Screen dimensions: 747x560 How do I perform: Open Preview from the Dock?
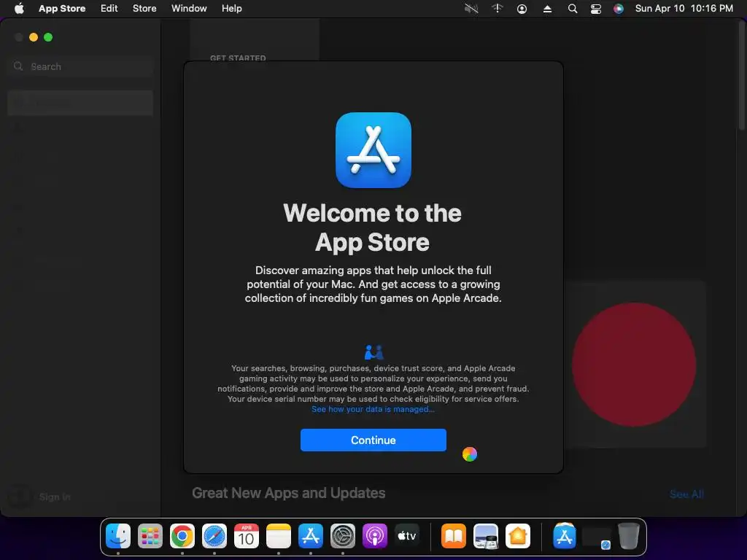pyautogui.click(x=485, y=536)
